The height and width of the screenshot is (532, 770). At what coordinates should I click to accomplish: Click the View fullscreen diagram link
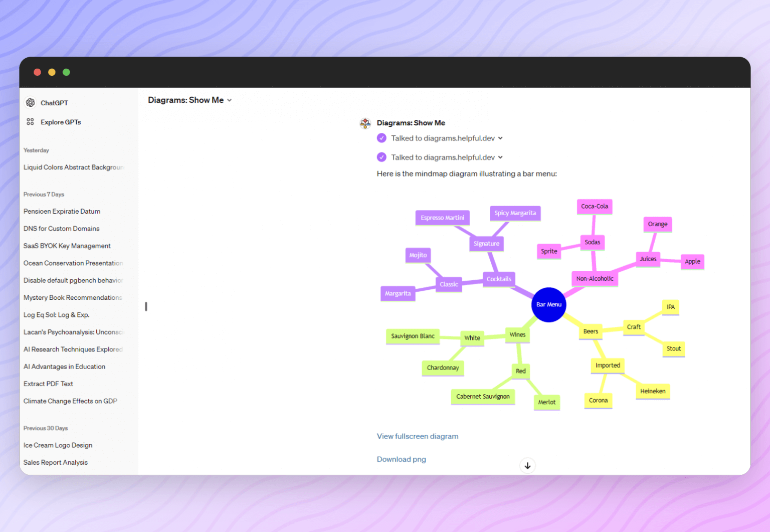coord(417,436)
